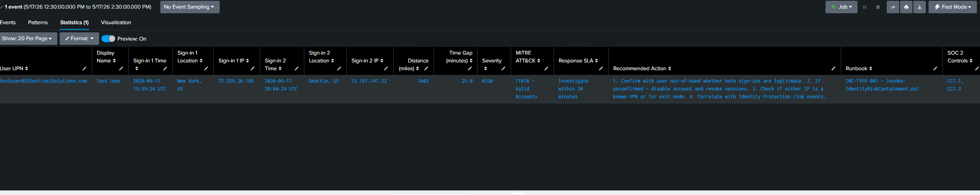Image resolution: width=980 pixels, height=195 pixels.
Task: Edit the User UPN column format
Action: pyautogui.click(x=84, y=69)
